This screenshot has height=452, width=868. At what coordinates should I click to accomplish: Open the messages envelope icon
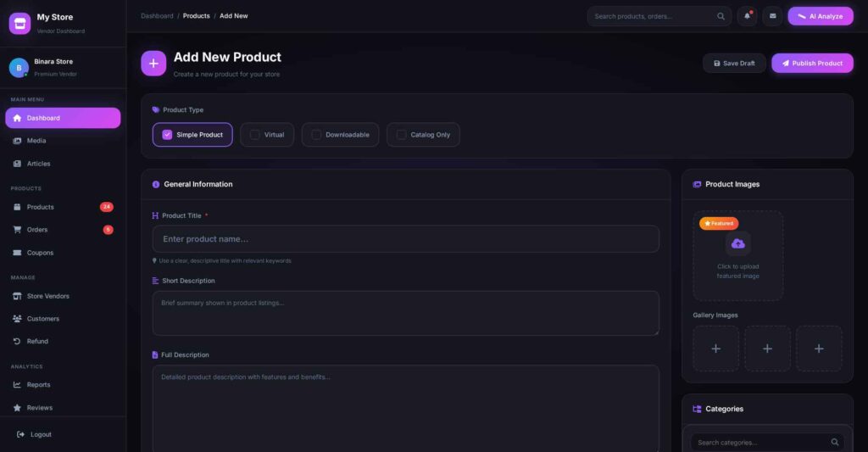(x=772, y=16)
